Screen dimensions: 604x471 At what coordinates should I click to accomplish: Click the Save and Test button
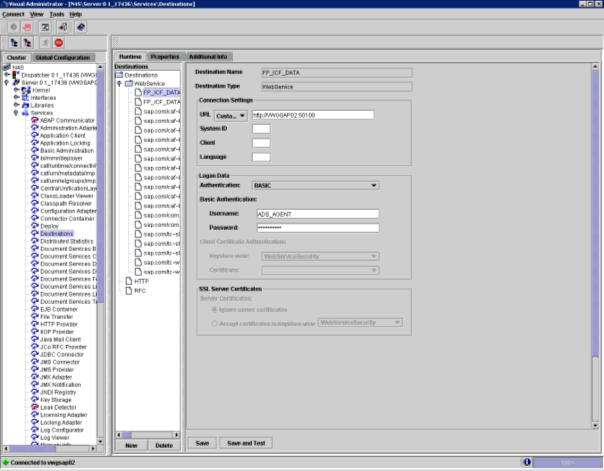(x=246, y=443)
